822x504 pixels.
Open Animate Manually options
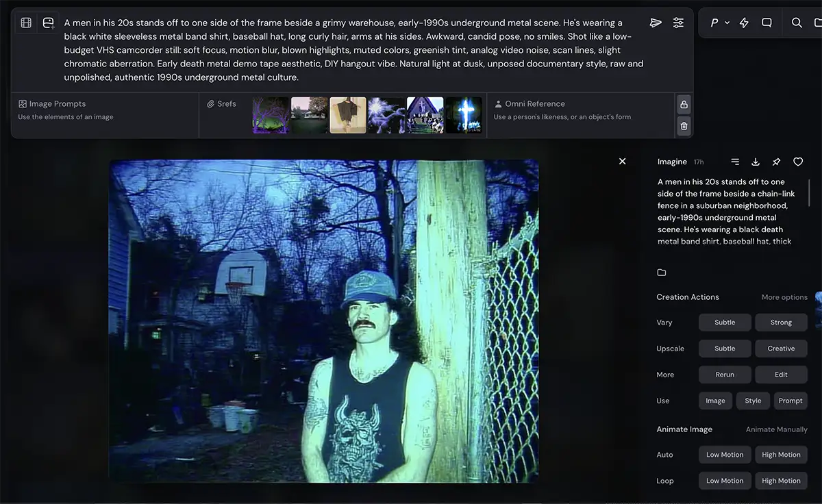(776, 429)
